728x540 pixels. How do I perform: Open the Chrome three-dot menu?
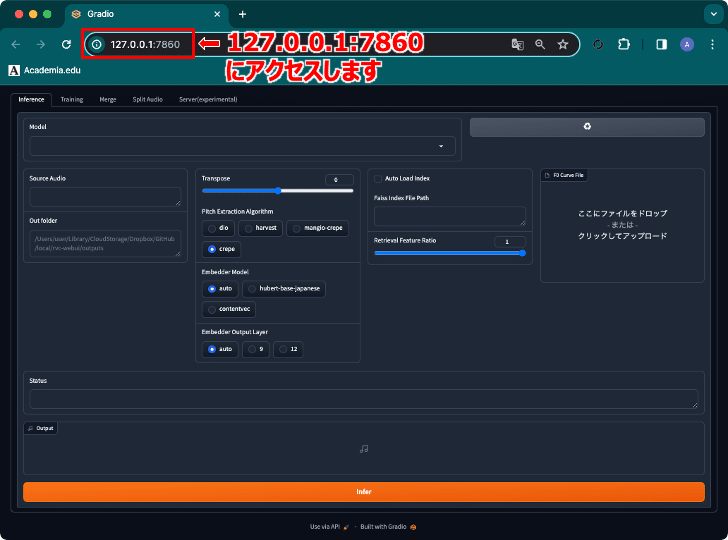(x=712, y=45)
